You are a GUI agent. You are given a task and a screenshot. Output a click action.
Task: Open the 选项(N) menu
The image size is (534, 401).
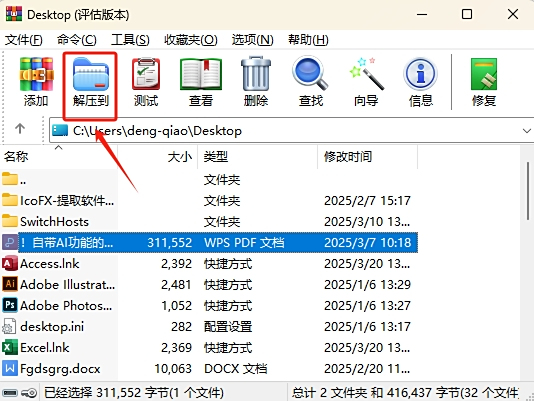coord(253,40)
